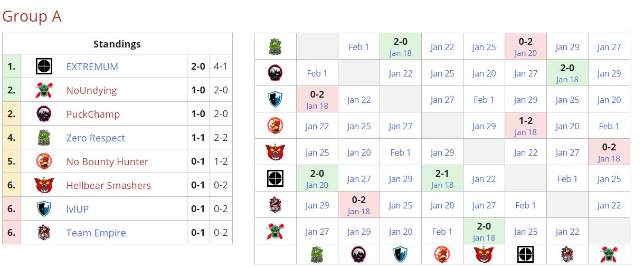Select the Team Empire logo in the Standings table
Screen dimensions: 644x267
(43, 233)
